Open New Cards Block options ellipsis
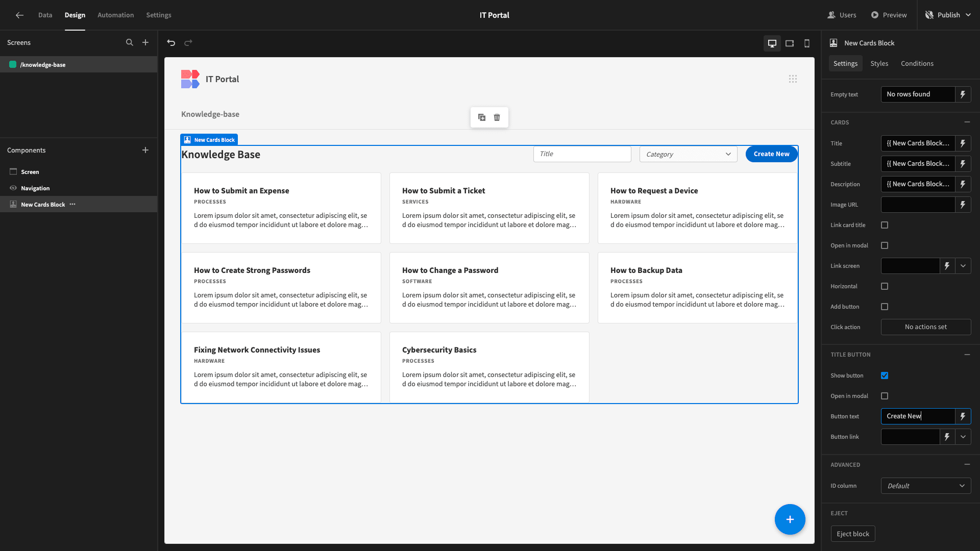 (x=72, y=204)
